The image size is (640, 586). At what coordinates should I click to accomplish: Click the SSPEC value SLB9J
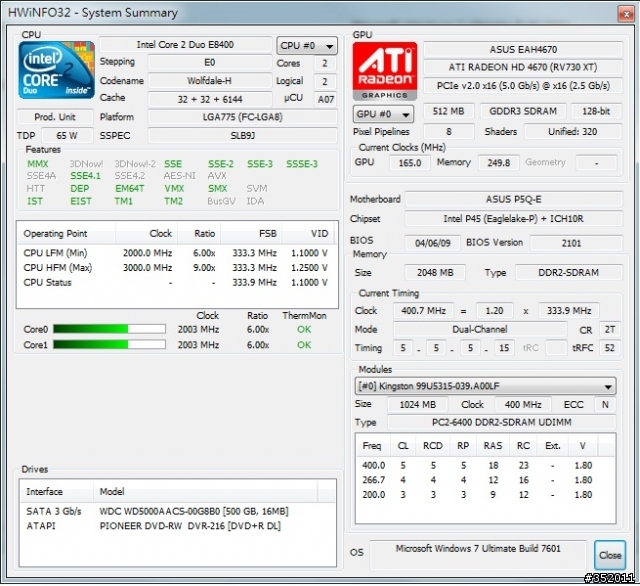242,135
